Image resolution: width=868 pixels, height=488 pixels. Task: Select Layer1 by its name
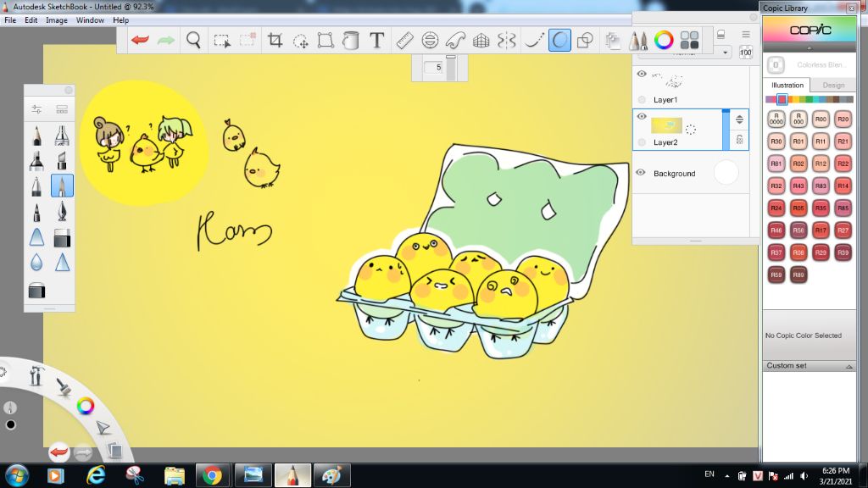[665, 100]
